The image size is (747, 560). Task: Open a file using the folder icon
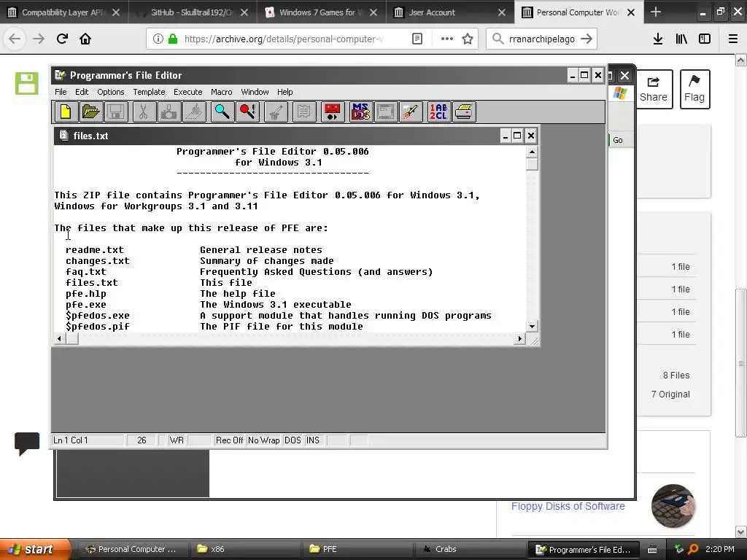[x=91, y=112]
